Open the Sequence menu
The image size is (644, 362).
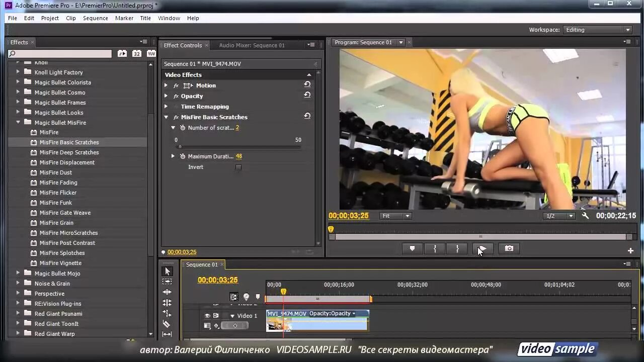[96, 18]
